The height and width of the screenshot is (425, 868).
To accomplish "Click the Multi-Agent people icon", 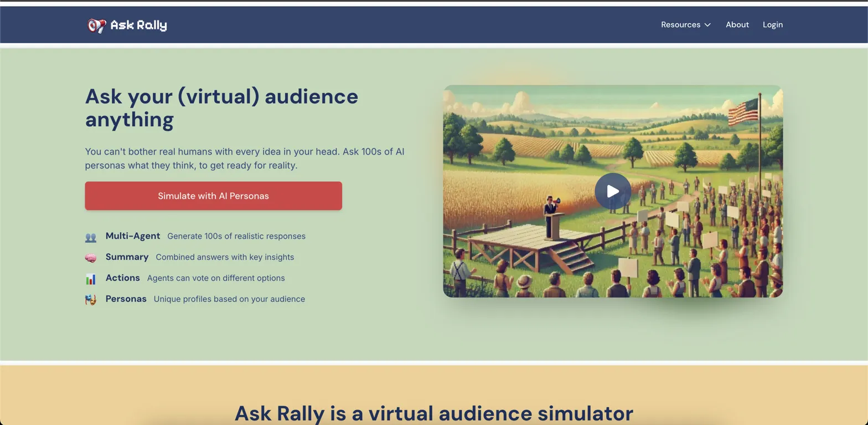I will click(x=91, y=237).
